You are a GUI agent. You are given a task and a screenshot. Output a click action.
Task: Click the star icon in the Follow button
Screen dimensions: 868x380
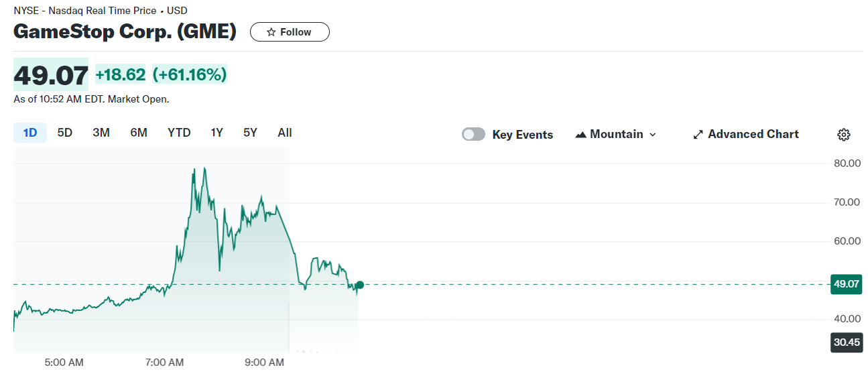[x=271, y=32]
